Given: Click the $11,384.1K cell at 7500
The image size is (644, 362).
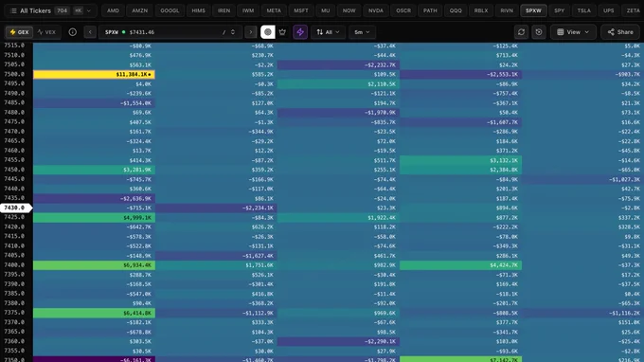Looking at the screenshot, I should coord(94,74).
